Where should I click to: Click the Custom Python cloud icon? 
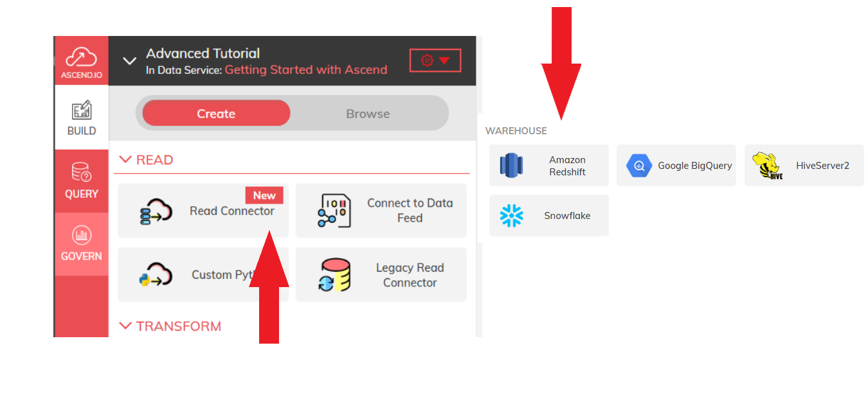[156, 274]
